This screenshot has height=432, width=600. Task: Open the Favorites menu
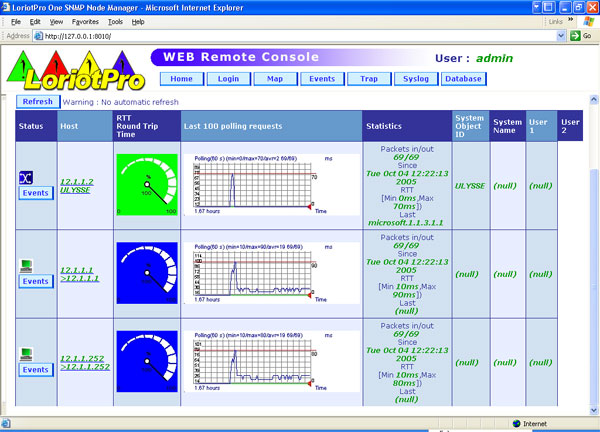(x=85, y=22)
